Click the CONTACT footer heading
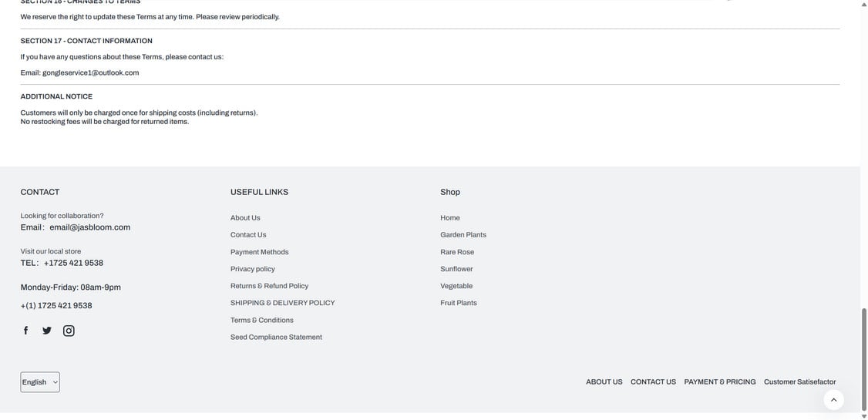 [x=40, y=192]
